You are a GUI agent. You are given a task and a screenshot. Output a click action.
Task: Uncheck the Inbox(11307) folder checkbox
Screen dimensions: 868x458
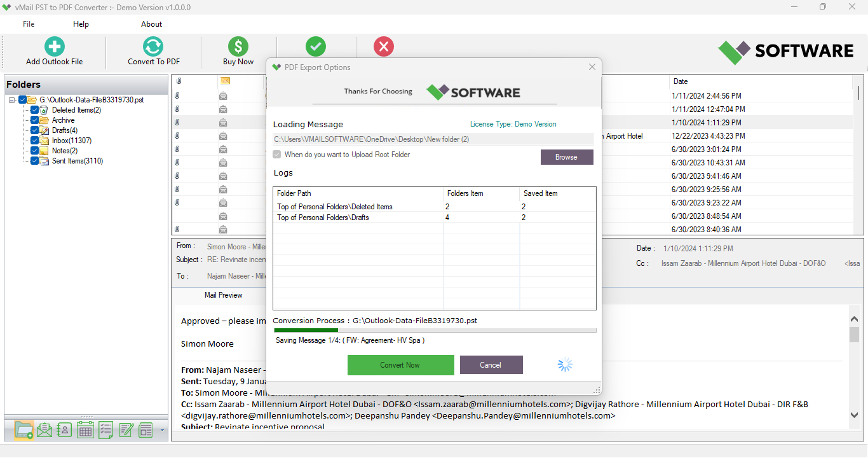34,140
